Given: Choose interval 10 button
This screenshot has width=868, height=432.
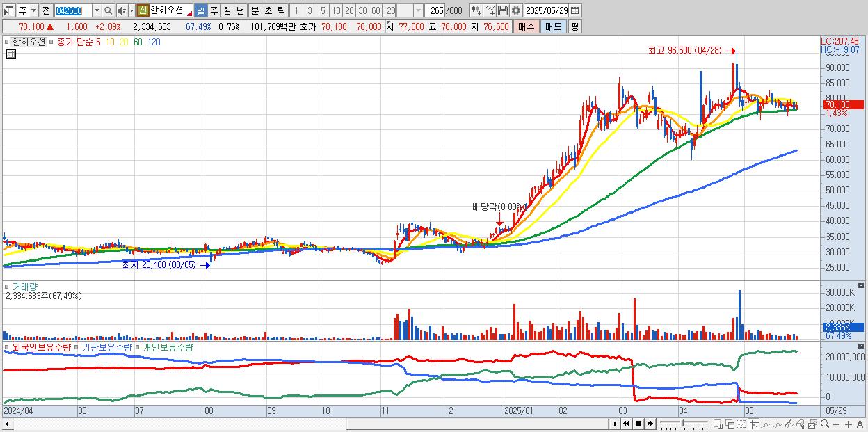Looking at the screenshot, I should point(336,10).
